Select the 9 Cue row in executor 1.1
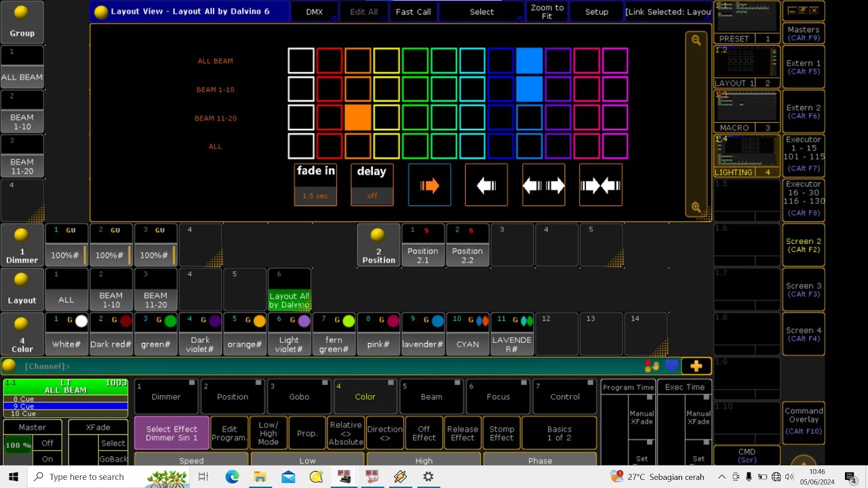868x488 pixels. point(65,406)
